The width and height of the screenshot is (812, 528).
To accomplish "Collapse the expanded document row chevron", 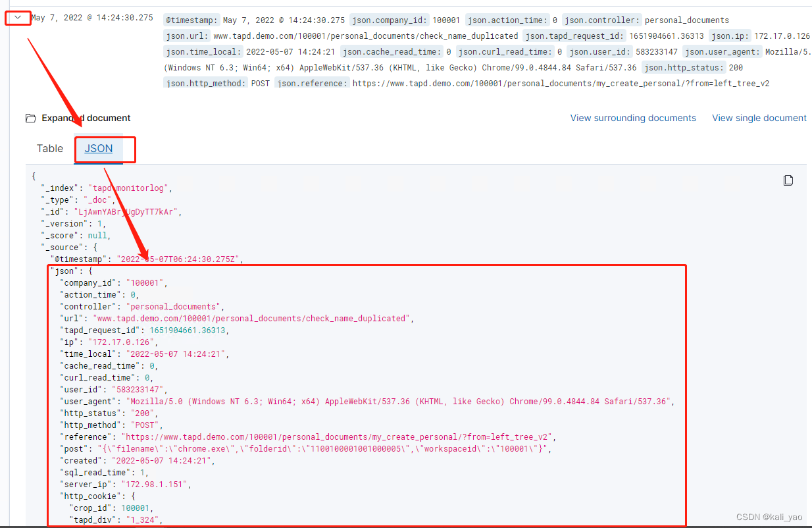I will point(17,17).
